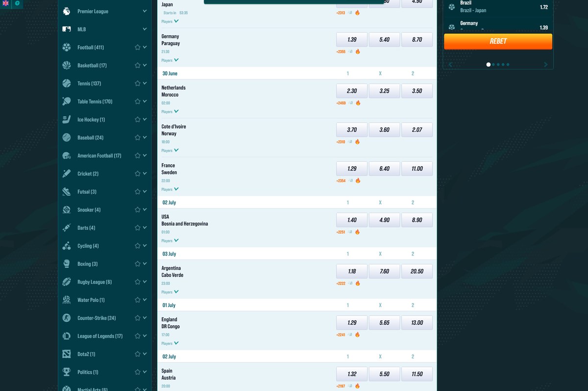588x391 pixels.
Task: Select the Boxing glove icon
Action: click(67, 263)
